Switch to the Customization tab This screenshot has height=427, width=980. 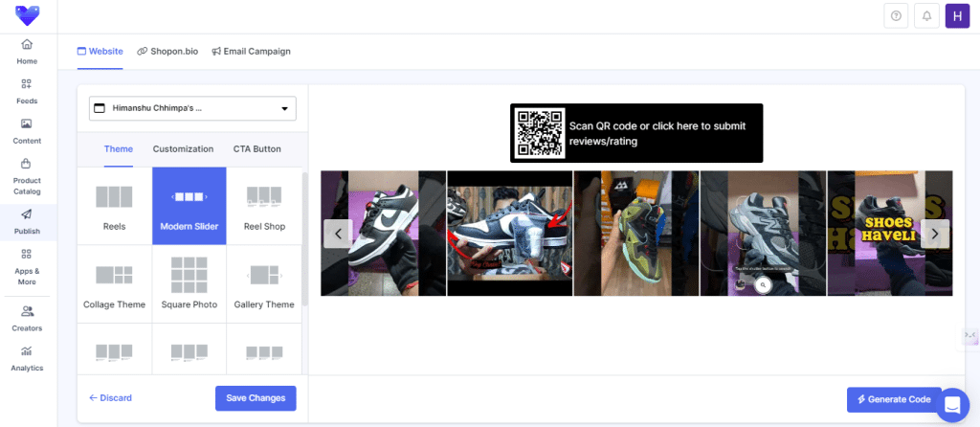coord(183,149)
